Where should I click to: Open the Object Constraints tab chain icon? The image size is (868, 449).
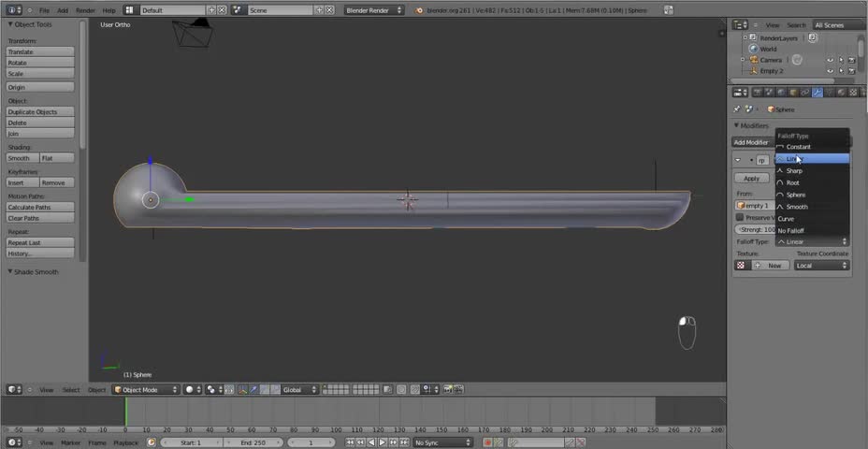coord(805,93)
